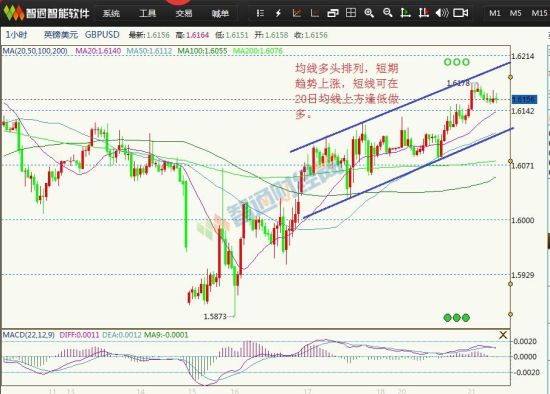This screenshot has height=394, width=550.
Task: Click the 0.0020 MACD axis value
Action: (525, 341)
